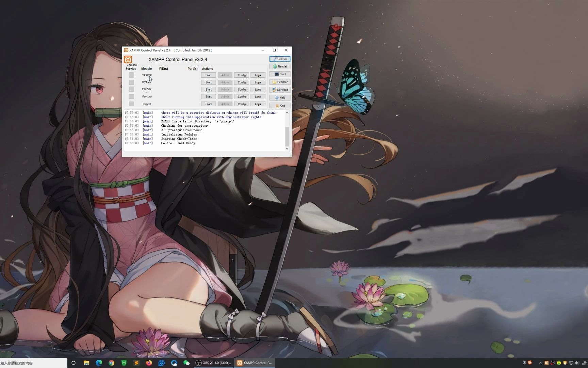588x368 pixels.
Task: Open Config for the Mercury module
Action: pos(242,97)
